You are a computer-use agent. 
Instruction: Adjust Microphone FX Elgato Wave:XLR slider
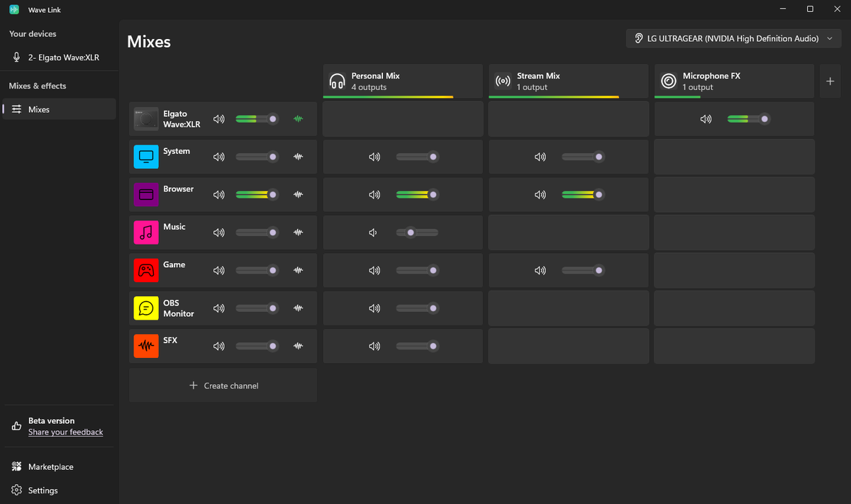click(x=749, y=119)
